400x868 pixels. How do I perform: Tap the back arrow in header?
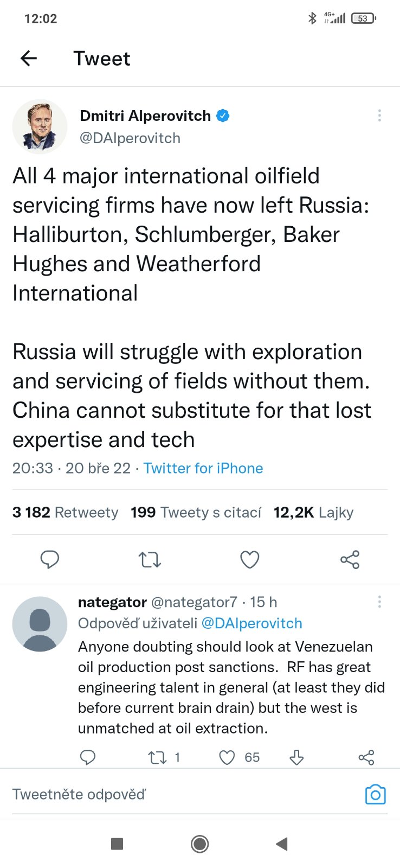29,58
